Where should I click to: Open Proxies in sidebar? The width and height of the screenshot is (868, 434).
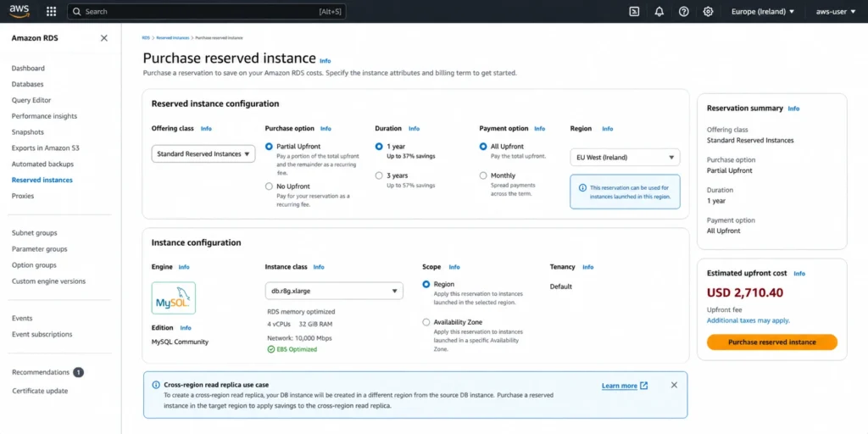click(x=23, y=196)
